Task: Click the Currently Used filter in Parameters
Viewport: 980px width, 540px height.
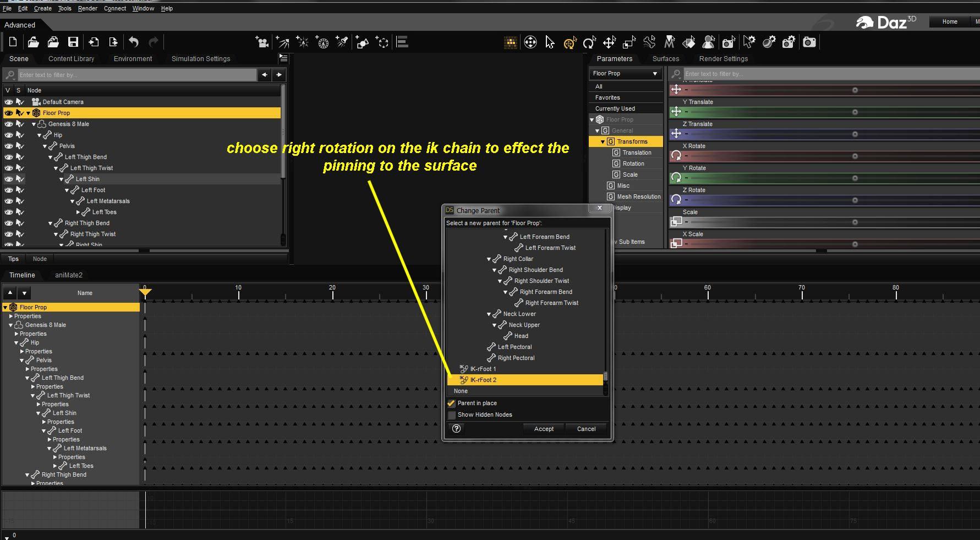Action: tap(615, 108)
